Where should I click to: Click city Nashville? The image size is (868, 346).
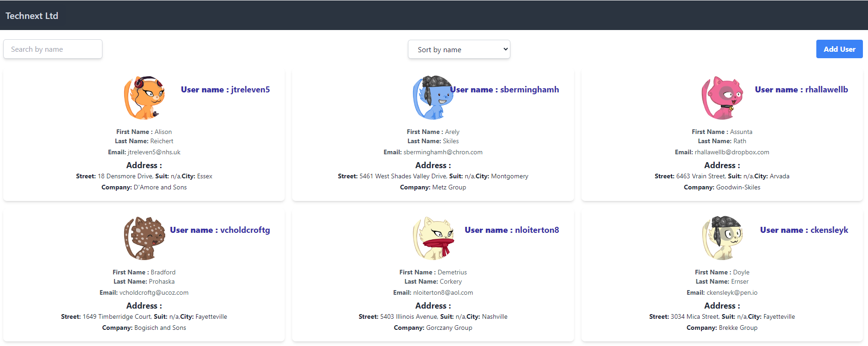pyautogui.click(x=495, y=316)
